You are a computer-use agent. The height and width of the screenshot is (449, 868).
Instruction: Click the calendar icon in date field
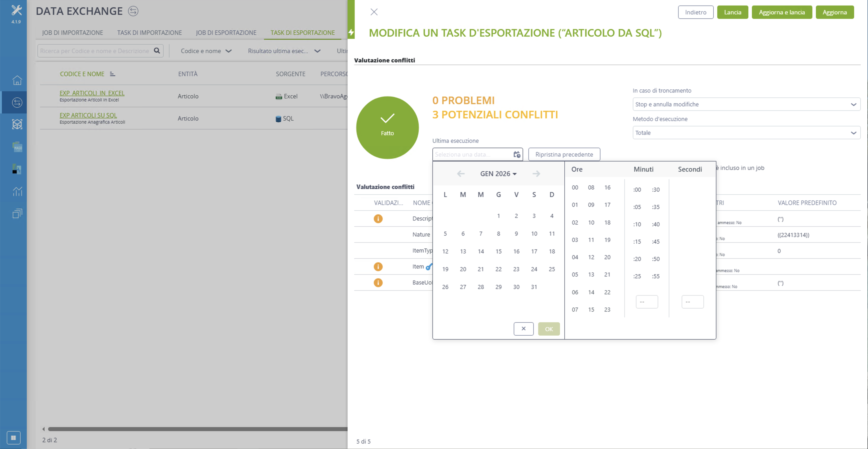pos(517,154)
